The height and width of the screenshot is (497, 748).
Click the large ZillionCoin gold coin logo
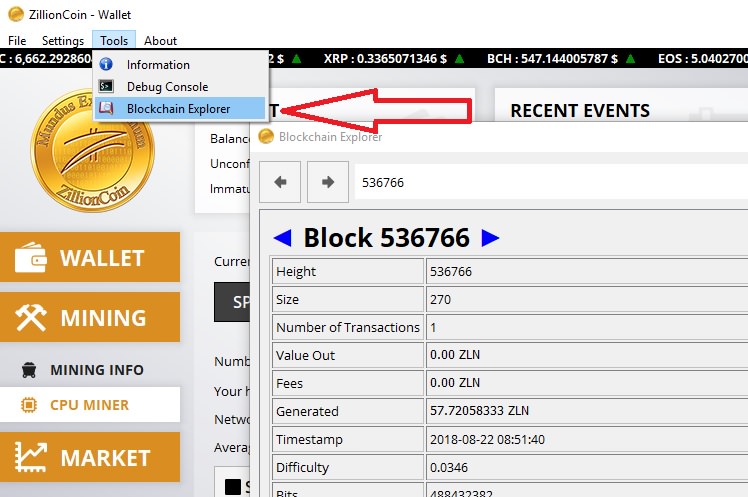coord(93,150)
